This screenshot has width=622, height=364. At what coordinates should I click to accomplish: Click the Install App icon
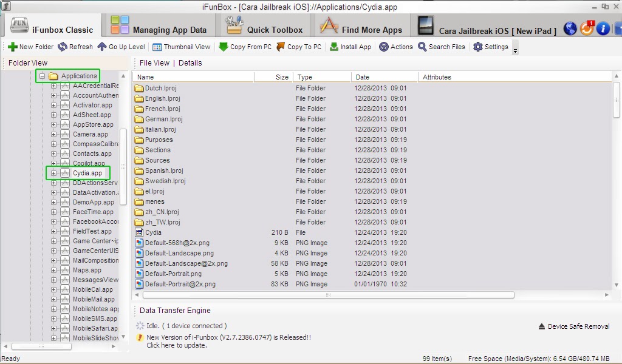pos(334,47)
